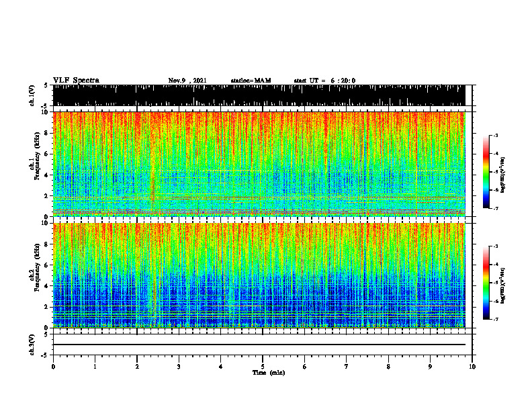Click time axis tick label "0"
The image size is (532, 411).
pos(53,367)
